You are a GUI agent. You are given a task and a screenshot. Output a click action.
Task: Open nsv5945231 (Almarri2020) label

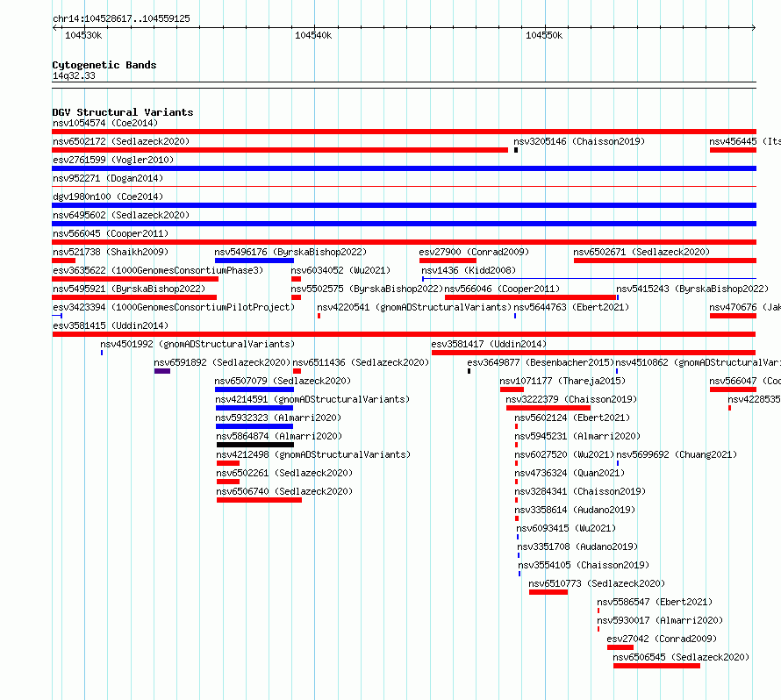coord(577,436)
